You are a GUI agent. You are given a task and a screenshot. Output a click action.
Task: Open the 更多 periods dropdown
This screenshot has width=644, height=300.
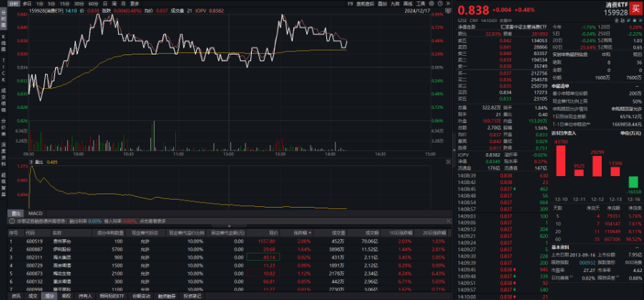135,4
